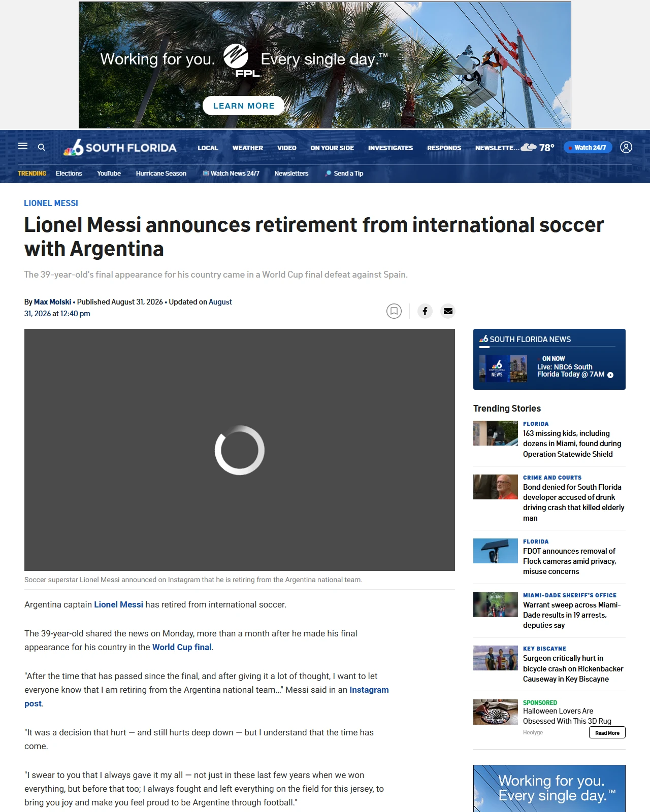Click KEY BISCAYNE category label
The height and width of the screenshot is (812, 650).
[544, 649]
